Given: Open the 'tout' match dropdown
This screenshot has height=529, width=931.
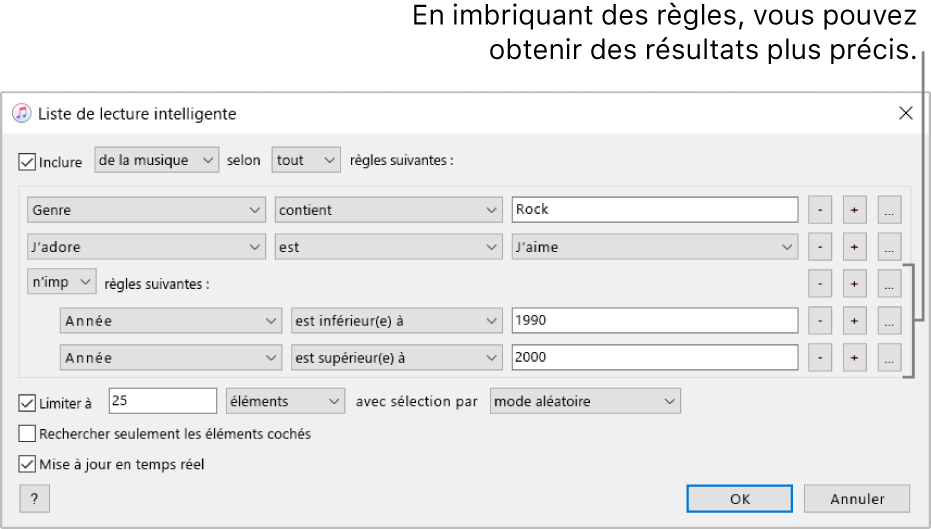Looking at the screenshot, I should pyautogui.click(x=306, y=160).
